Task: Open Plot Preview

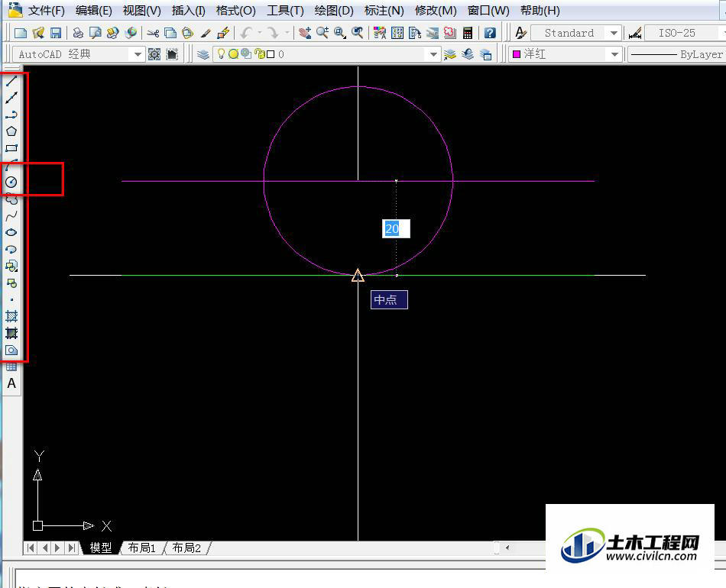Action: (96, 33)
